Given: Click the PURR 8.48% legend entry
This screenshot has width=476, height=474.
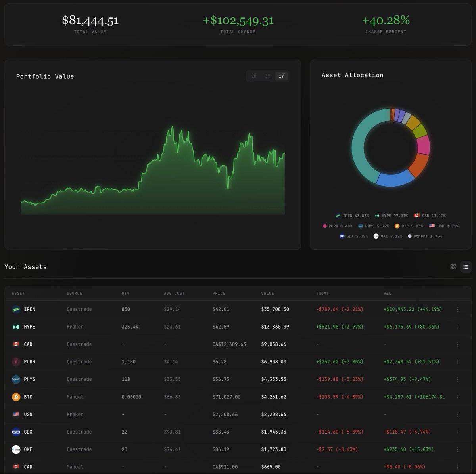Looking at the screenshot, I should click(x=338, y=226).
